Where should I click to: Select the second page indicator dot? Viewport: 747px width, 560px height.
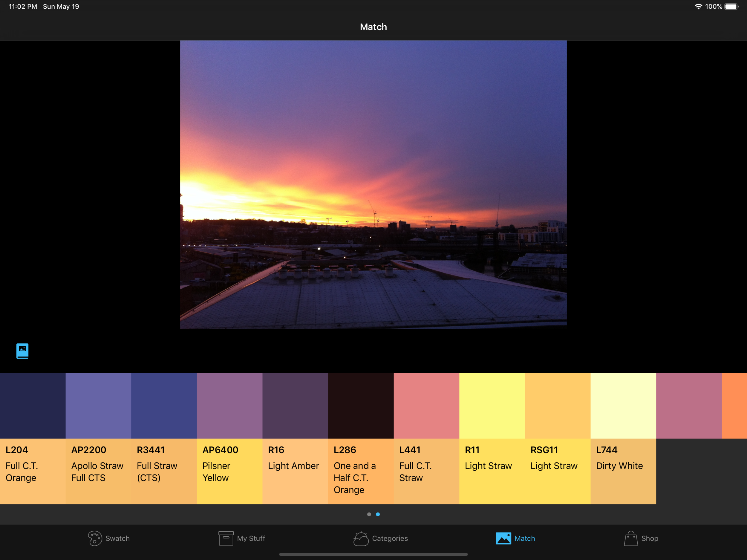click(x=378, y=514)
